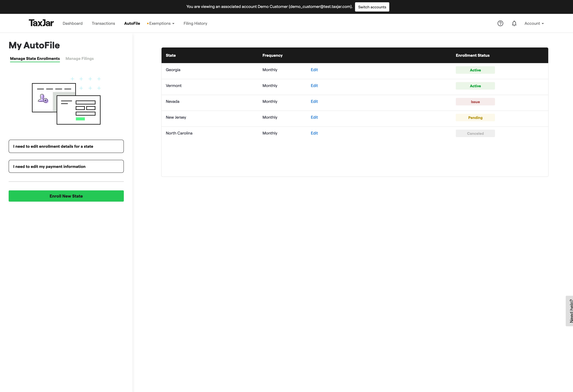
Task: Click Monthly frequency in the Georgia row
Action: click(x=270, y=70)
